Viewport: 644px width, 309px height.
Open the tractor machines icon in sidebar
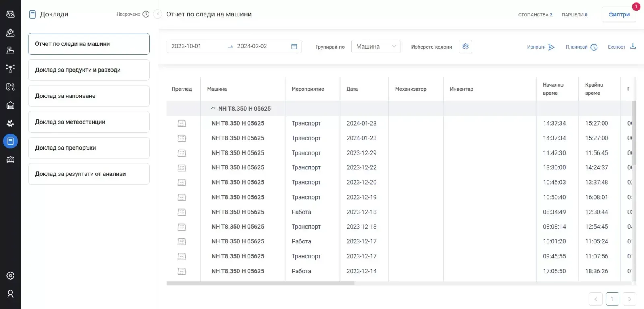10,87
